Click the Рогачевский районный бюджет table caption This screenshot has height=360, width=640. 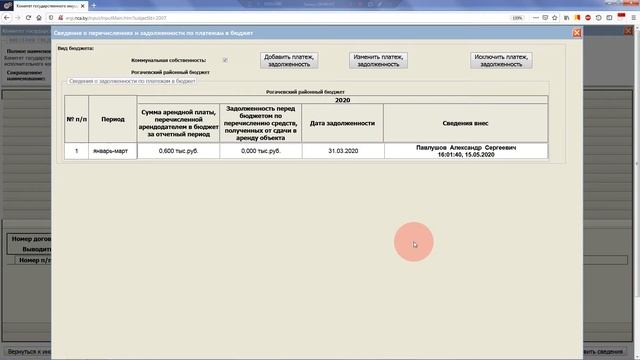click(x=305, y=92)
